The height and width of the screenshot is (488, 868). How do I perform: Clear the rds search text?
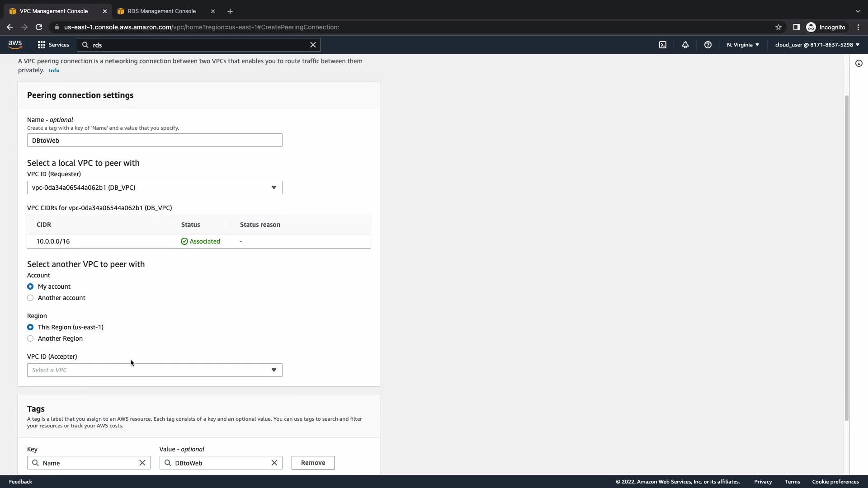pos(313,45)
